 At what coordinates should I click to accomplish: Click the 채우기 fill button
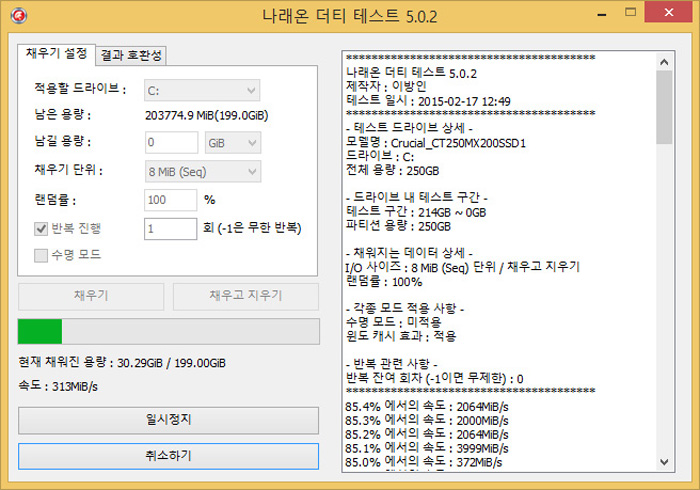point(91,296)
